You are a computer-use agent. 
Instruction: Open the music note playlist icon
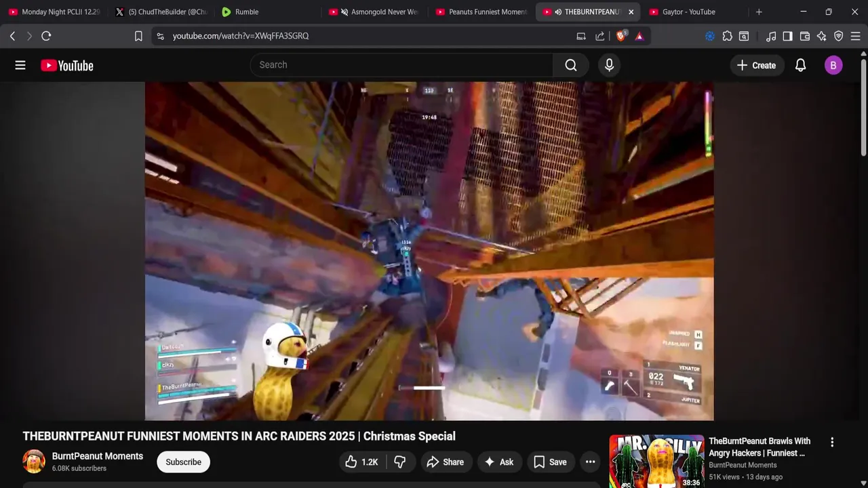coord(771,36)
